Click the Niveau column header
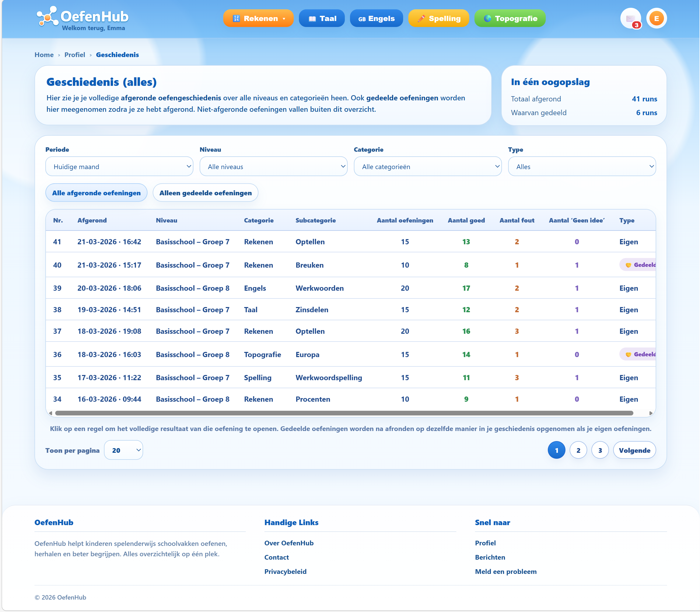700x612 pixels. (166, 220)
